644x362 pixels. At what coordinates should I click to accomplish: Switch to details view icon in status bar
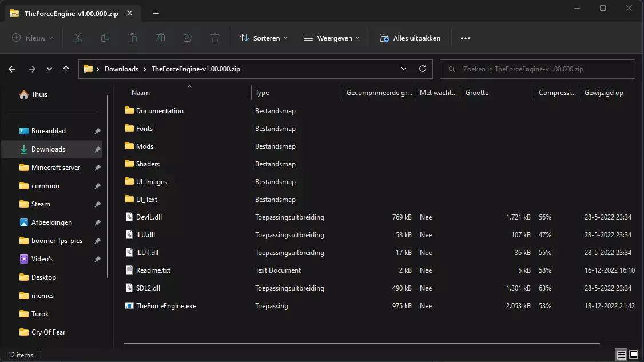tap(622, 355)
